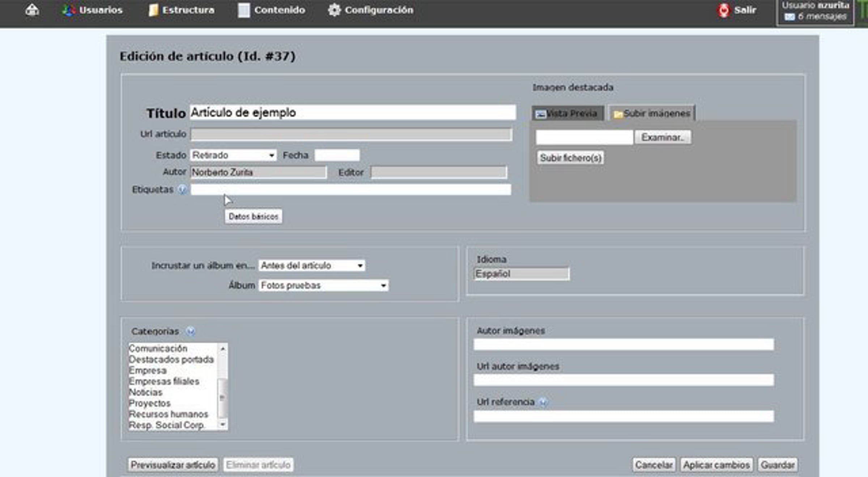Switch to the Subir imágenes tab
868x477 pixels.
652,113
